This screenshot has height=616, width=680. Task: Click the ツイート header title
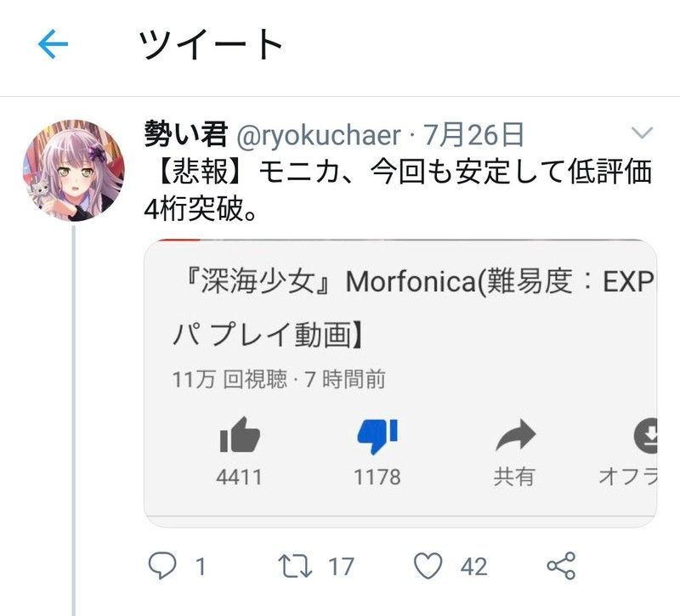pos(211,44)
